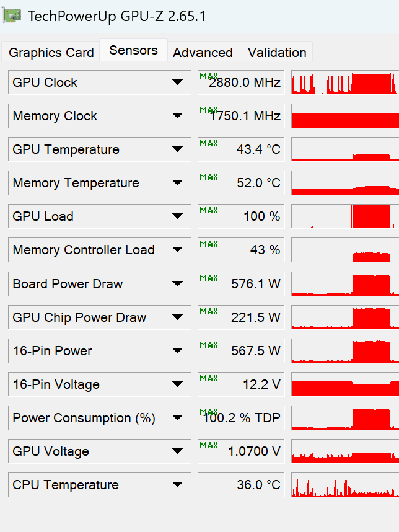
Task: Click the MAX indicator on Memory Controller Load
Action: 209,244
